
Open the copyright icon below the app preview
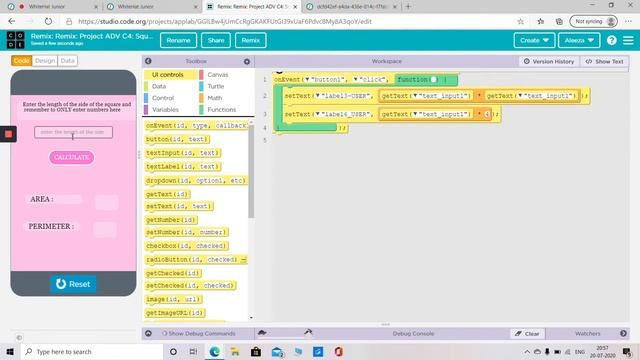(x=19, y=338)
